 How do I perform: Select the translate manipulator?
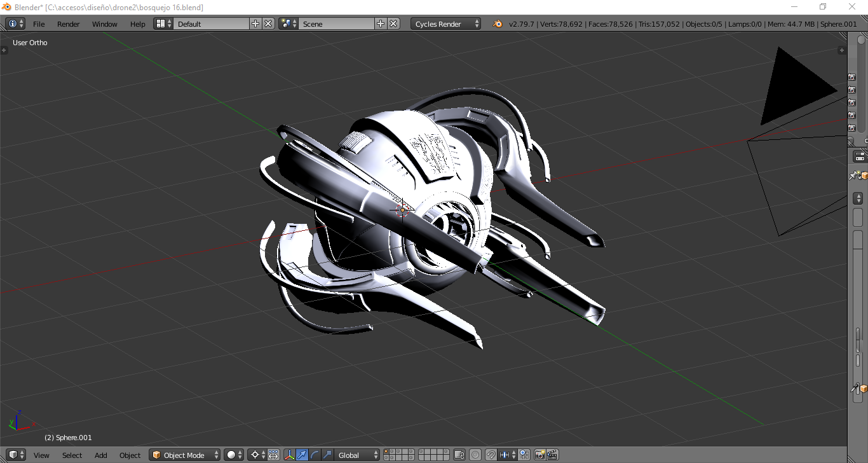[x=302, y=455]
